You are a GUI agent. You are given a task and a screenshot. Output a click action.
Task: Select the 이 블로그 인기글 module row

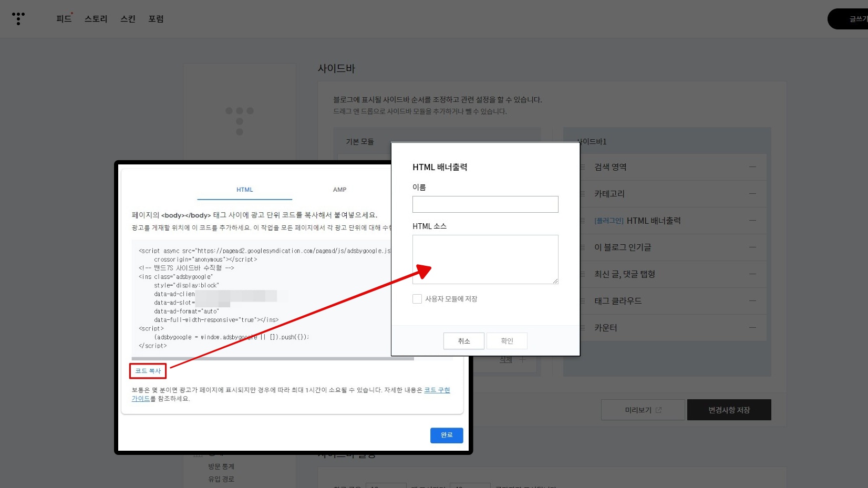(673, 247)
